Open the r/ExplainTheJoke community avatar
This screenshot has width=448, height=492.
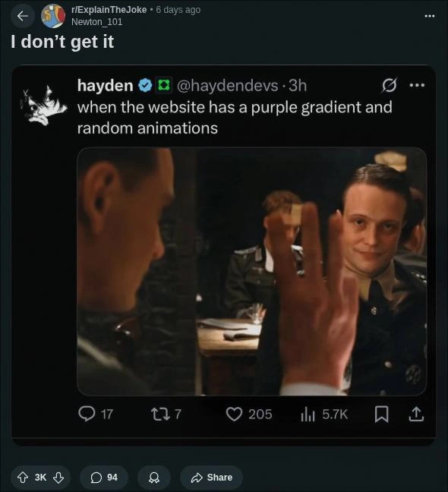coord(53,16)
